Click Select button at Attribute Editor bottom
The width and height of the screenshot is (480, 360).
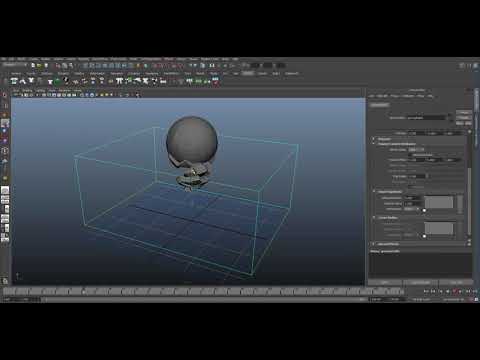coord(385,282)
